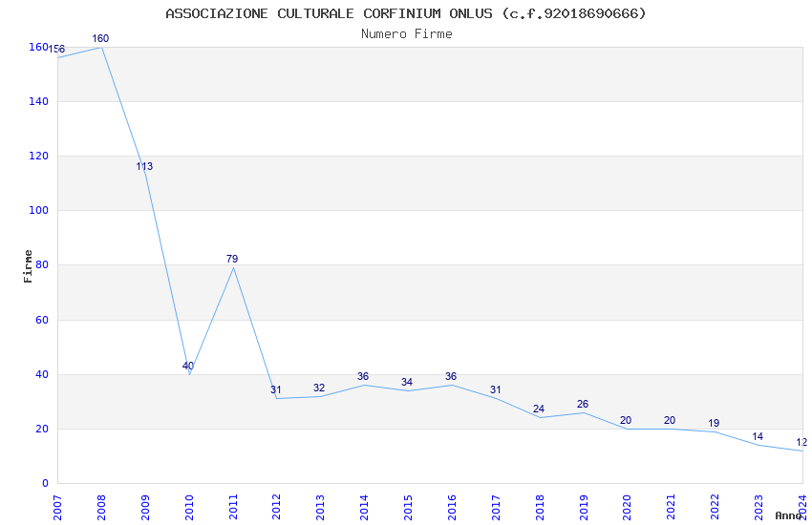
Task: Select the 2009 year label
Action: tap(145, 508)
